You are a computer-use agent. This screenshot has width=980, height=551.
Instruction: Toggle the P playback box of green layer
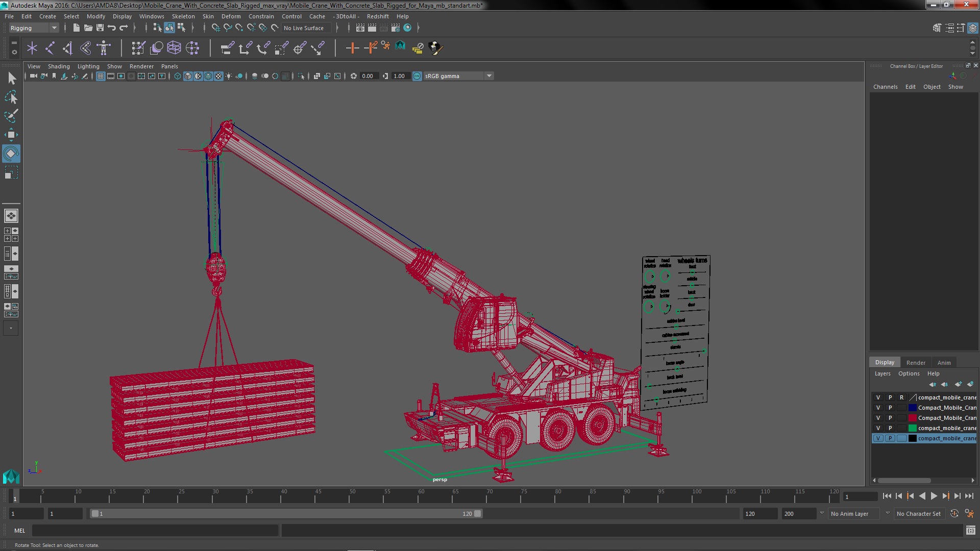point(890,428)
